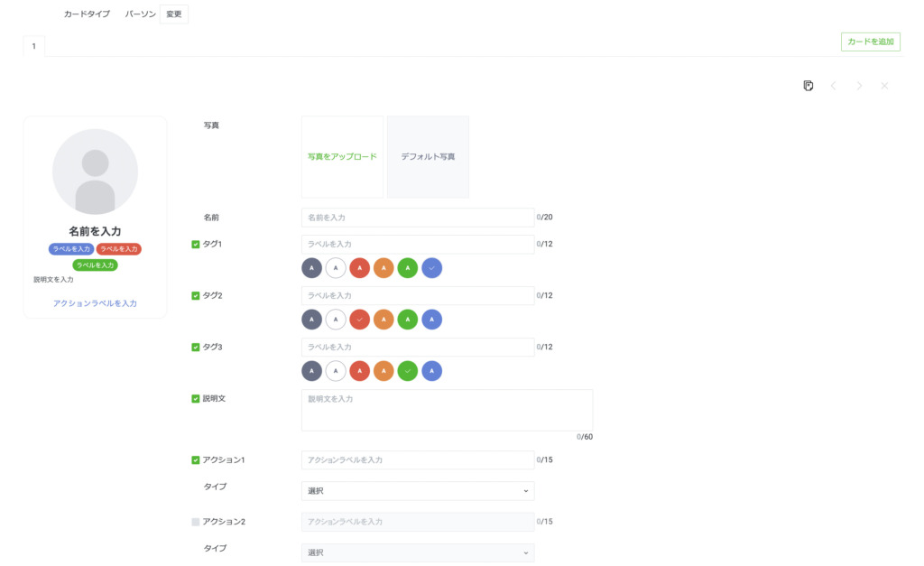The image size is (924, 566).
Task: Click the copy card icon
Action: coord(808,86)
